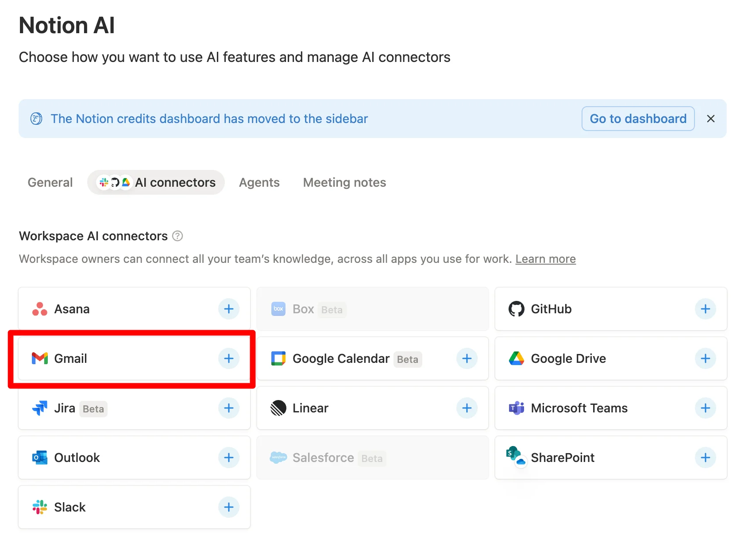
Task: Connect Gmail using its plus button
Action: (229, 358)
